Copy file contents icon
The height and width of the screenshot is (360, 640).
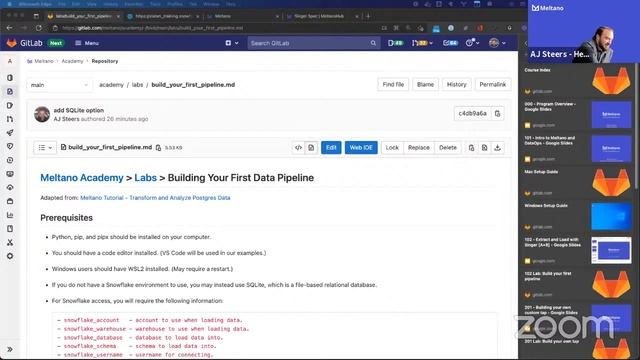tap(471, 148)
